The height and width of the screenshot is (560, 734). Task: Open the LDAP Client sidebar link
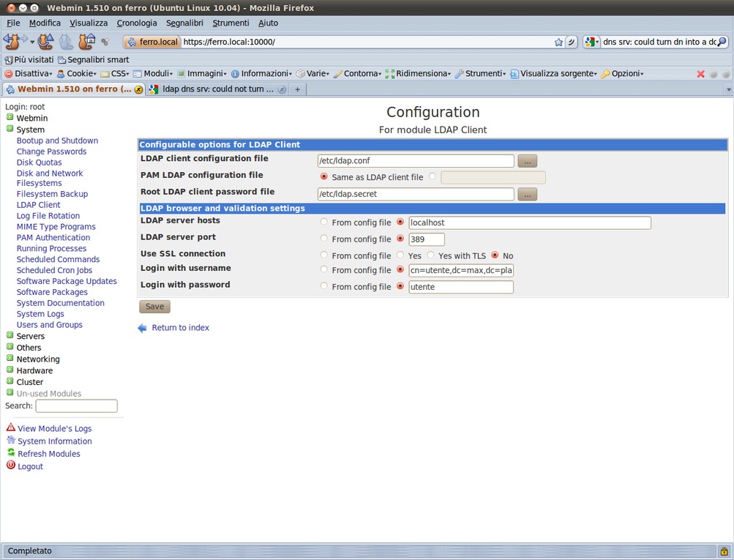coord(38,205)
